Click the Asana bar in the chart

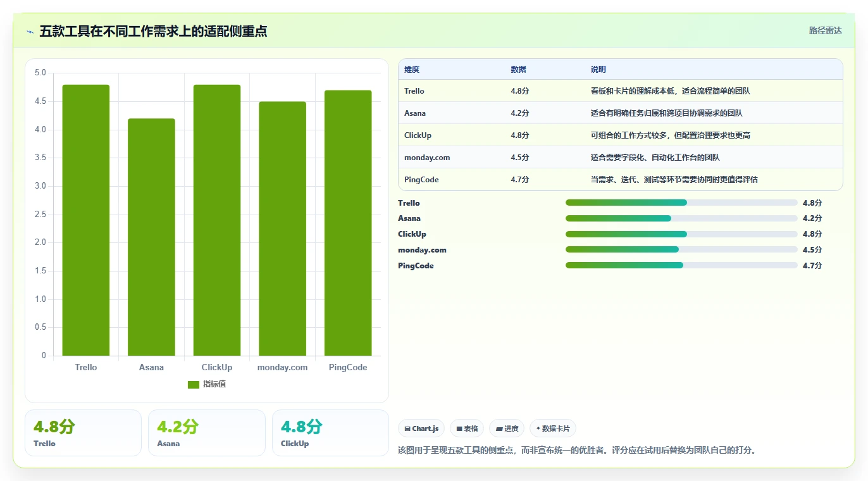[x=151, y=237]
